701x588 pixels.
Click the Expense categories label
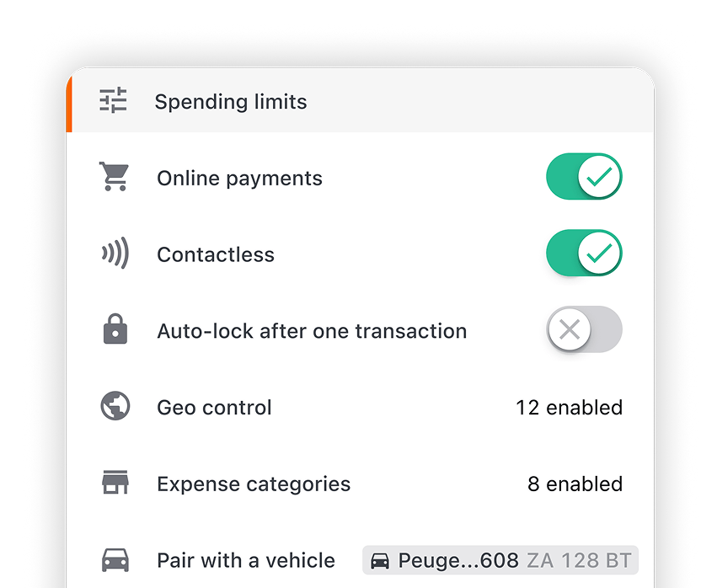point(254,484)
